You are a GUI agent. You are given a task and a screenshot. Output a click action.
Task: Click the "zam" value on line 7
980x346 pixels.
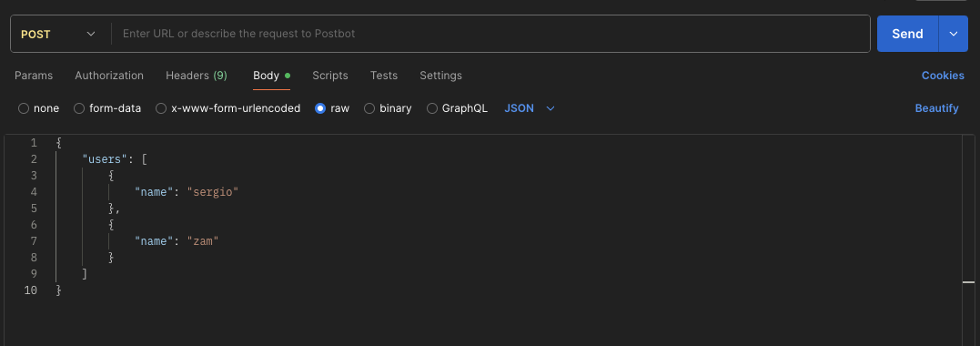[203, 241]
